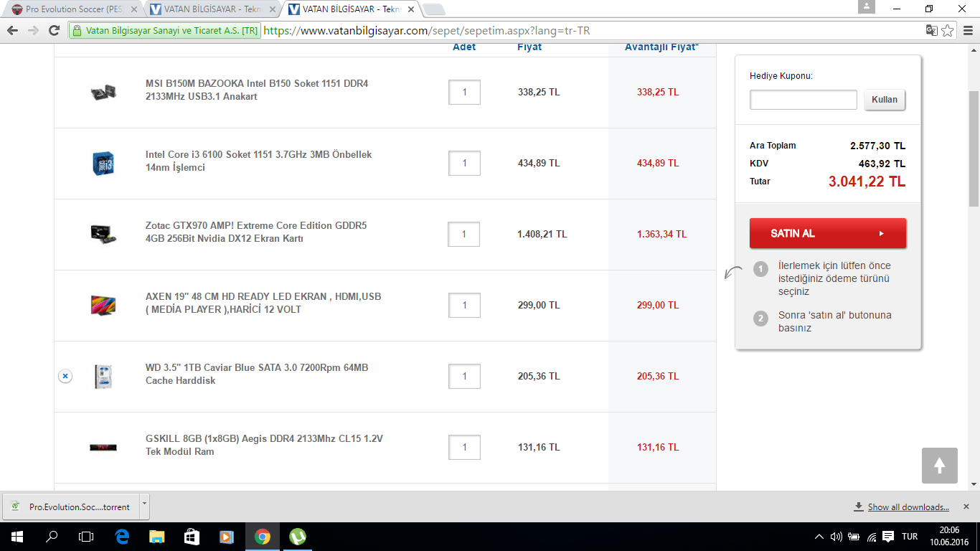This screenshot has width=980, height=551.
Task: Click the SATIN AL button
Action: click(828, 233)
